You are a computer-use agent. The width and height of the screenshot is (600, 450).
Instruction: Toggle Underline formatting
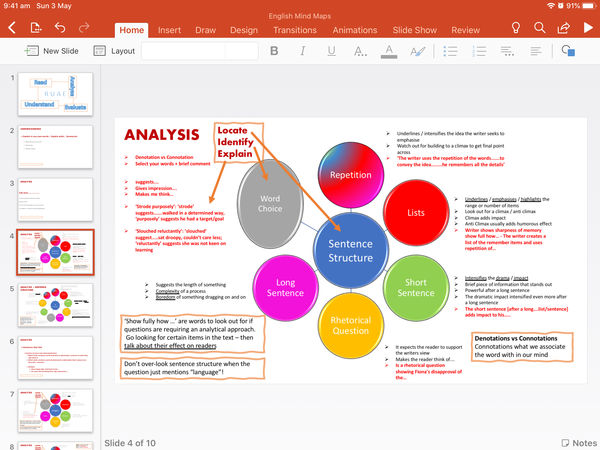click(331, 51)
